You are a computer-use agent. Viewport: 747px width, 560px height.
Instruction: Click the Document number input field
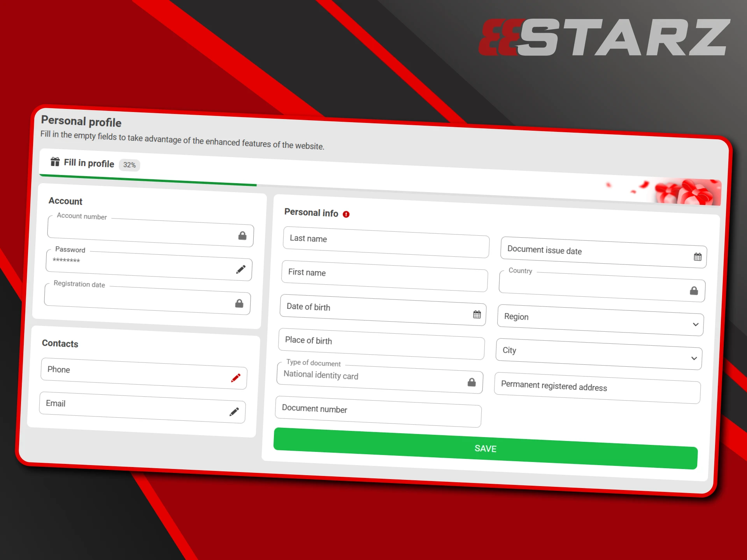[378, 411]
